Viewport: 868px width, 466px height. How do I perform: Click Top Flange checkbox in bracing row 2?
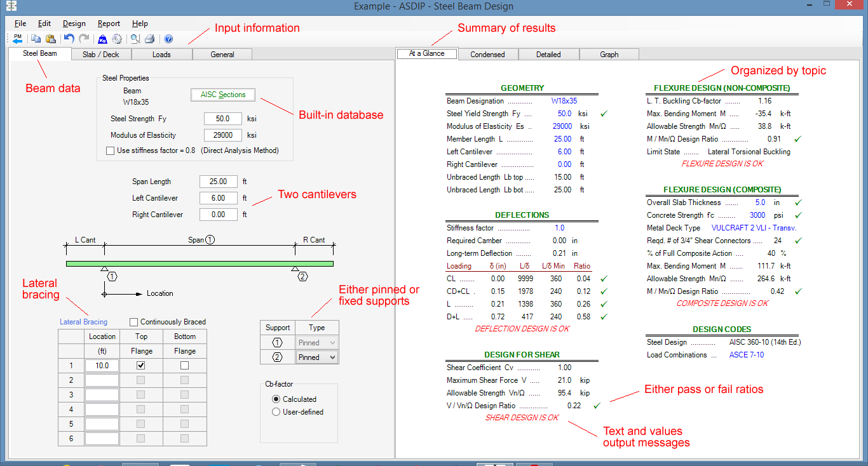tap(141, 380)
